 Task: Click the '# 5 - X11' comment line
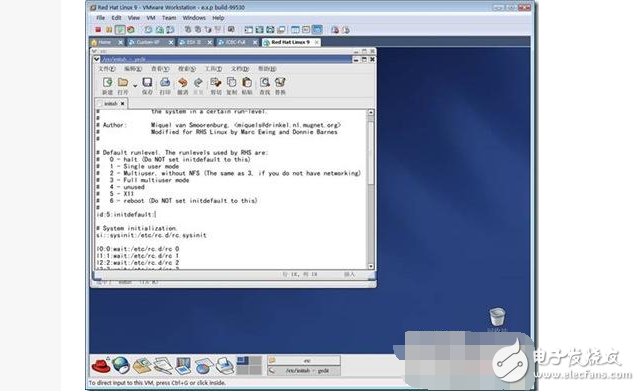point(116,194)
